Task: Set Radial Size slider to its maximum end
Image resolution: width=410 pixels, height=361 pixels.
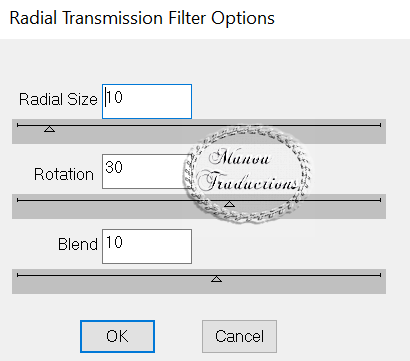Action: 380,125
